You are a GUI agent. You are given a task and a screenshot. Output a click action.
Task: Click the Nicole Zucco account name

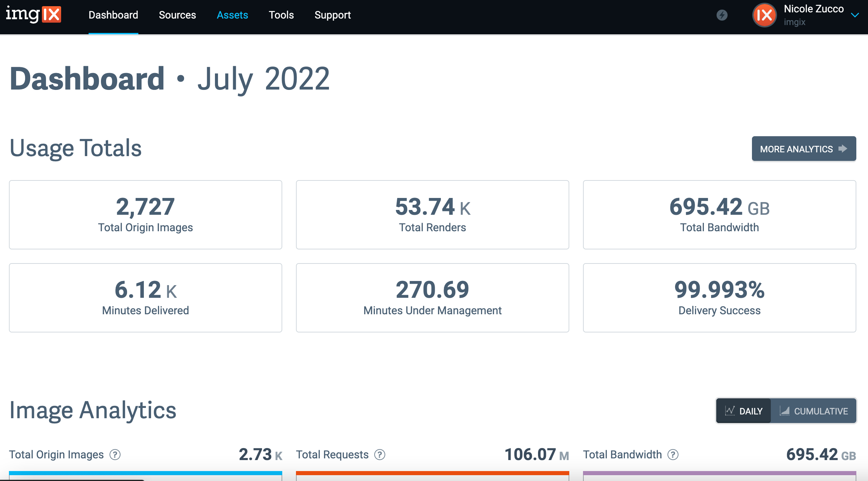[814, 9]
